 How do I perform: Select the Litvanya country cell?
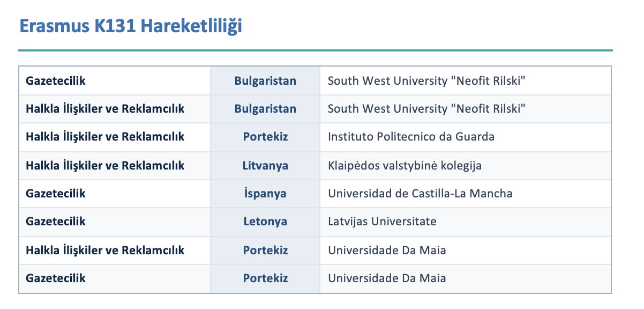click(x=265, y=165)
